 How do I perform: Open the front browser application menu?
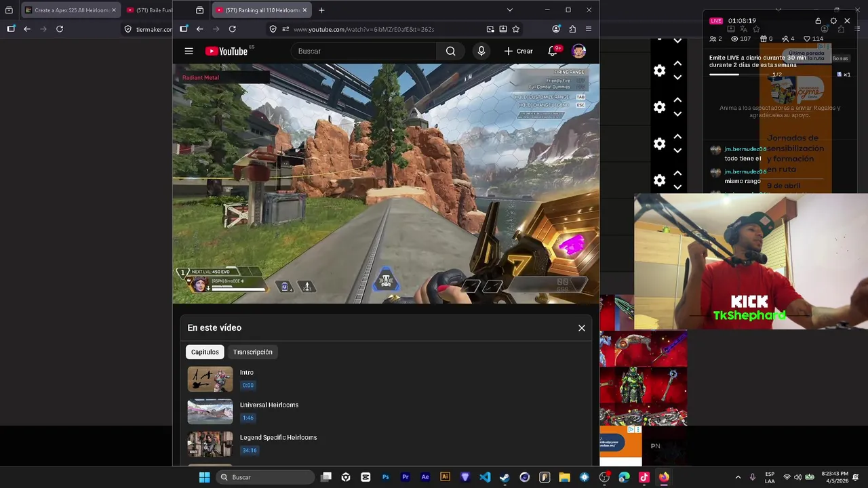click(x=589, y=29)
